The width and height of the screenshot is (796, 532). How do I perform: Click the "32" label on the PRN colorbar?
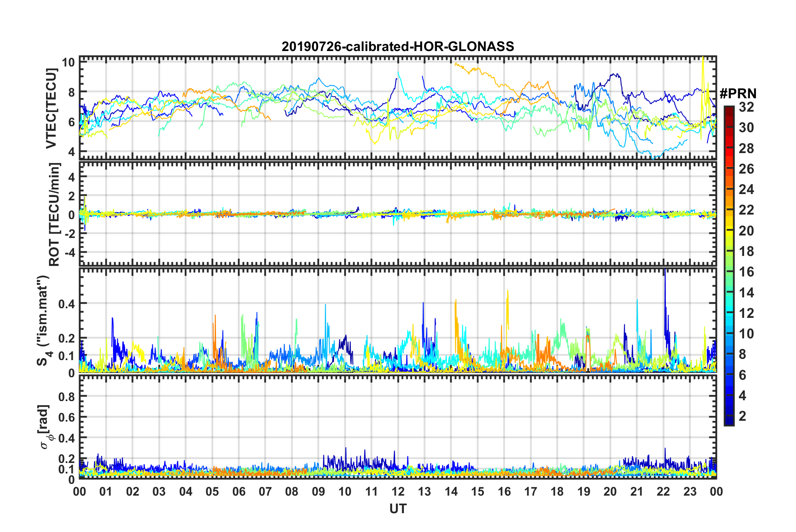pyautogui.click(x=746, y=107)
